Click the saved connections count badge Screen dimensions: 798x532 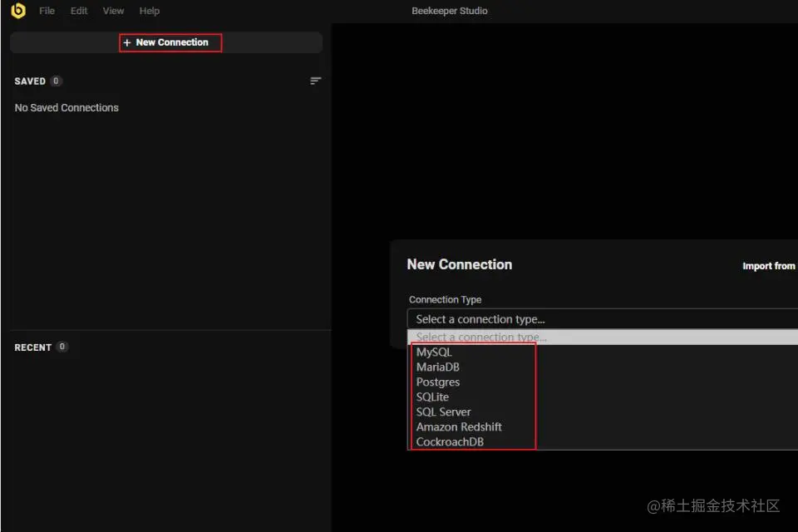coord(56,81)
